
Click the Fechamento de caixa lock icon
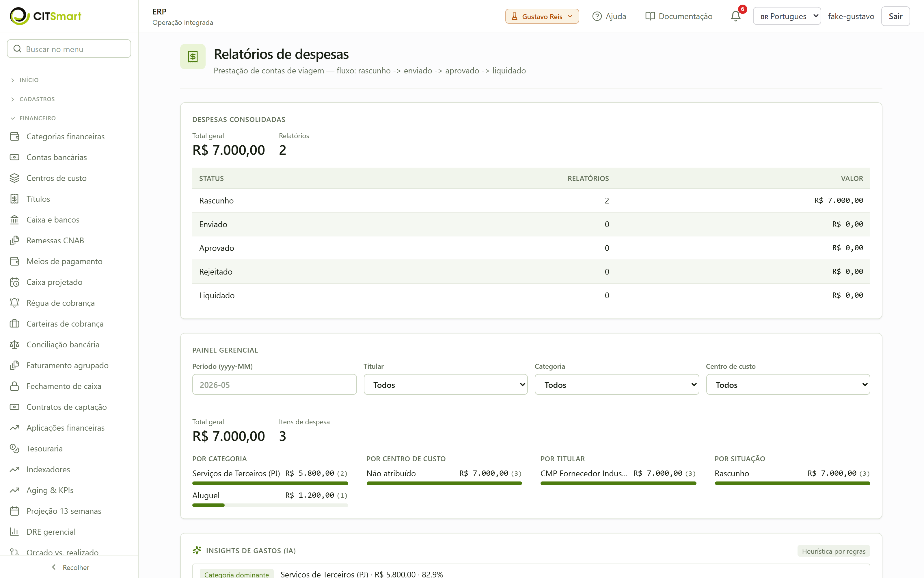point(14,386)
